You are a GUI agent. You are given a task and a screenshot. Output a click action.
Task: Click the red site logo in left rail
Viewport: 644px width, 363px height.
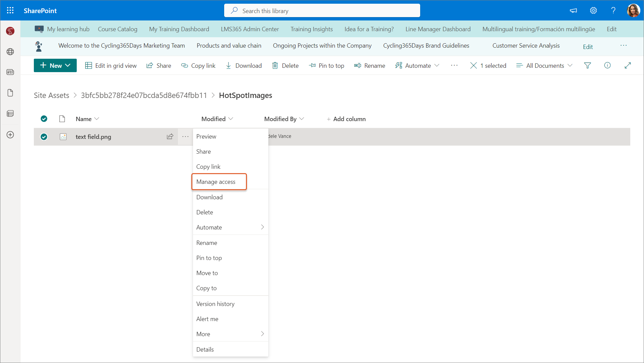[x=10, y=31]
